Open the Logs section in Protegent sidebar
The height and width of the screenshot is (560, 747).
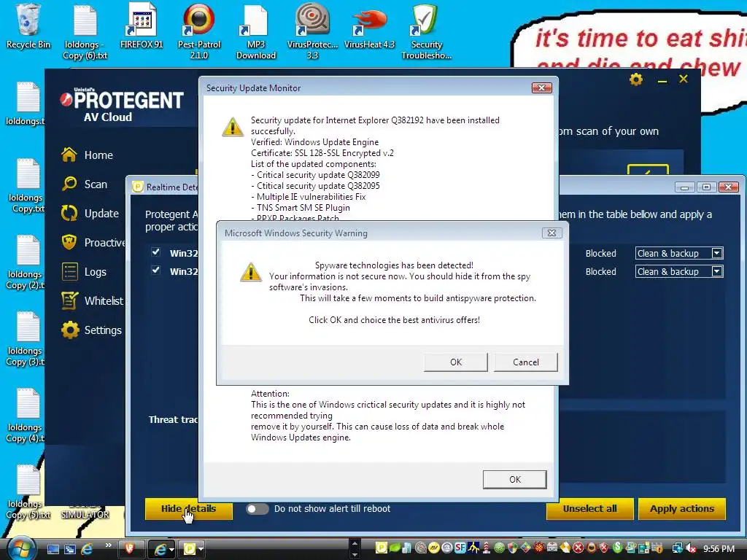(x=85, y=272)
